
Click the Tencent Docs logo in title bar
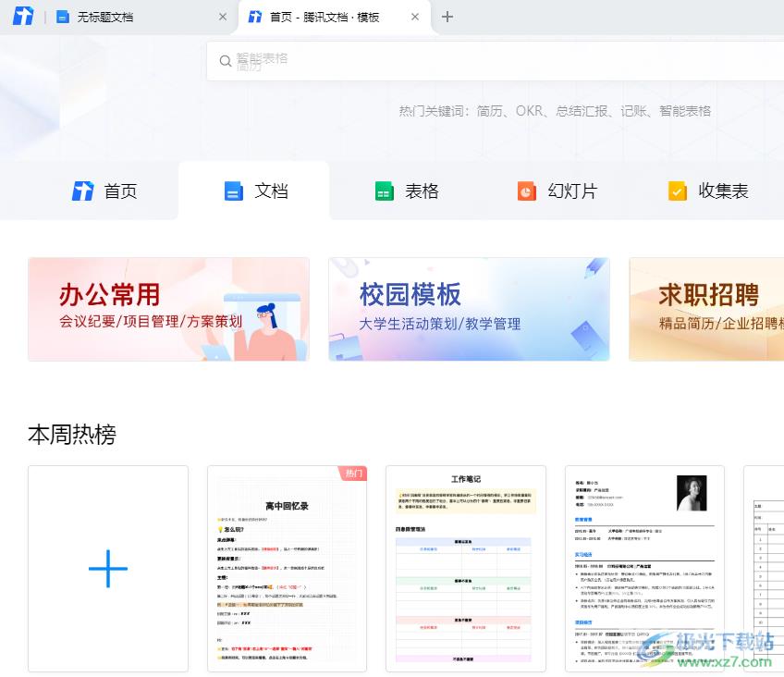click(x=23, y=17)
